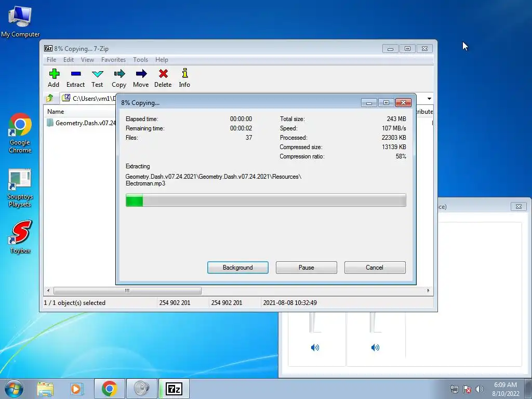
Task: Open File Explorer from taskbar
Action: point(45,389)
